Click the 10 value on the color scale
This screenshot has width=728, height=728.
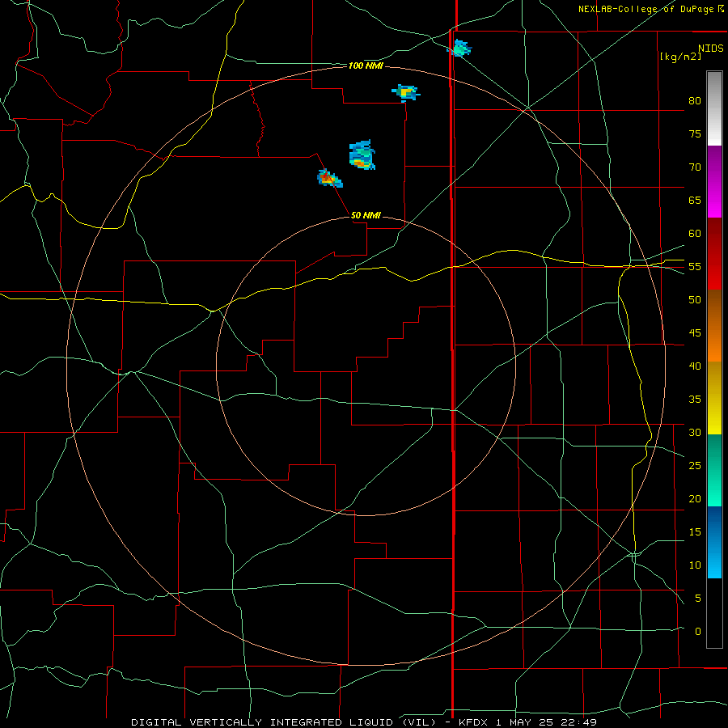tap(695, 565)
